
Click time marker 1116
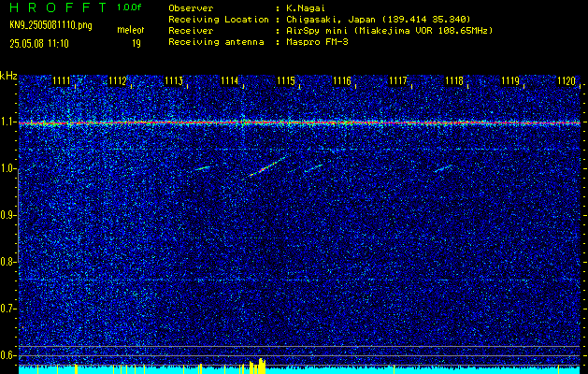pyautogui.click(x=342, y=80)
